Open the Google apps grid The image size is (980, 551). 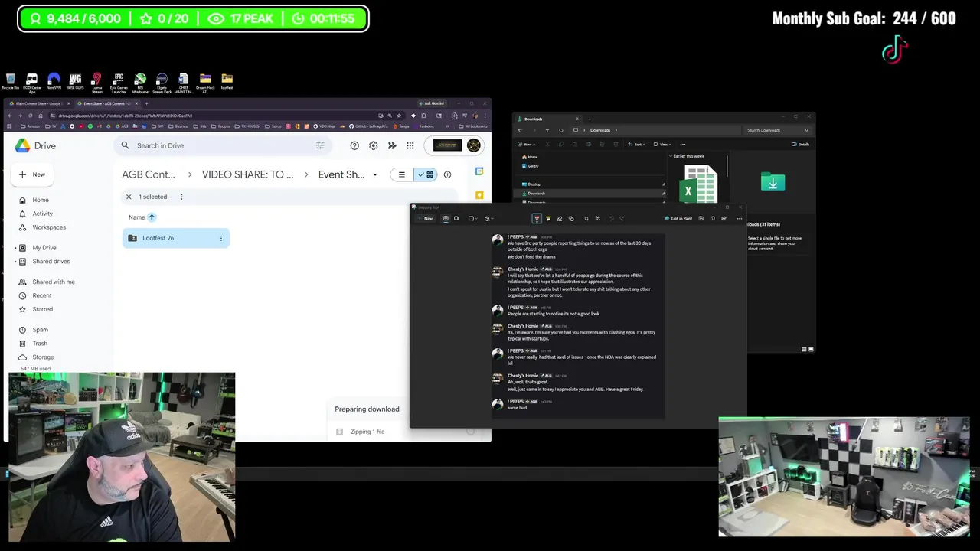410,145
